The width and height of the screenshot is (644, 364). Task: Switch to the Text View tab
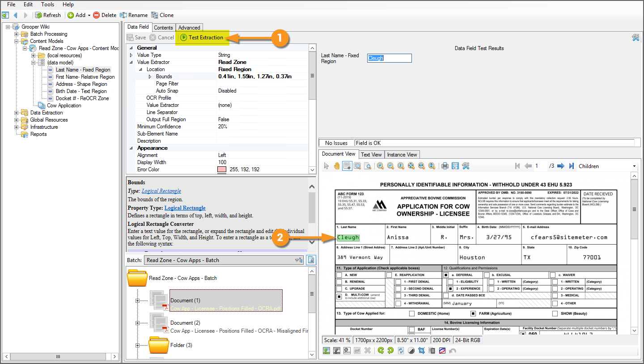click(x=371, y=155)
